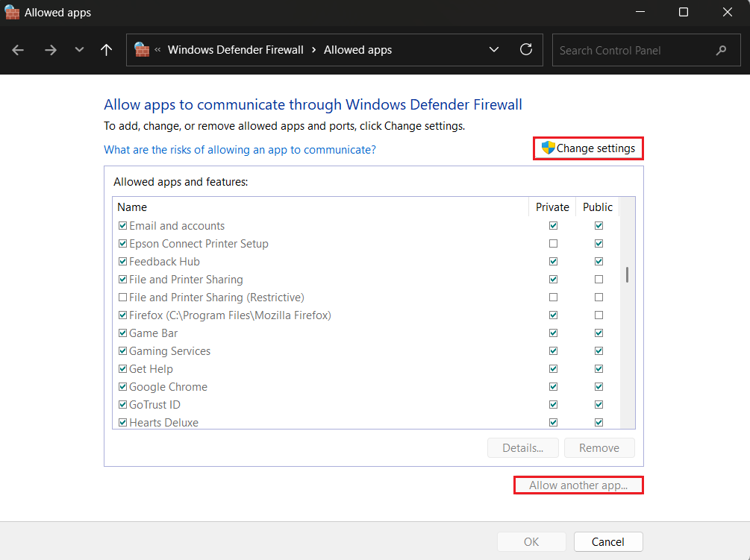Go up one level with up arrow
Viewport: 750px width, 560px height.
click(x=107, y=50)
